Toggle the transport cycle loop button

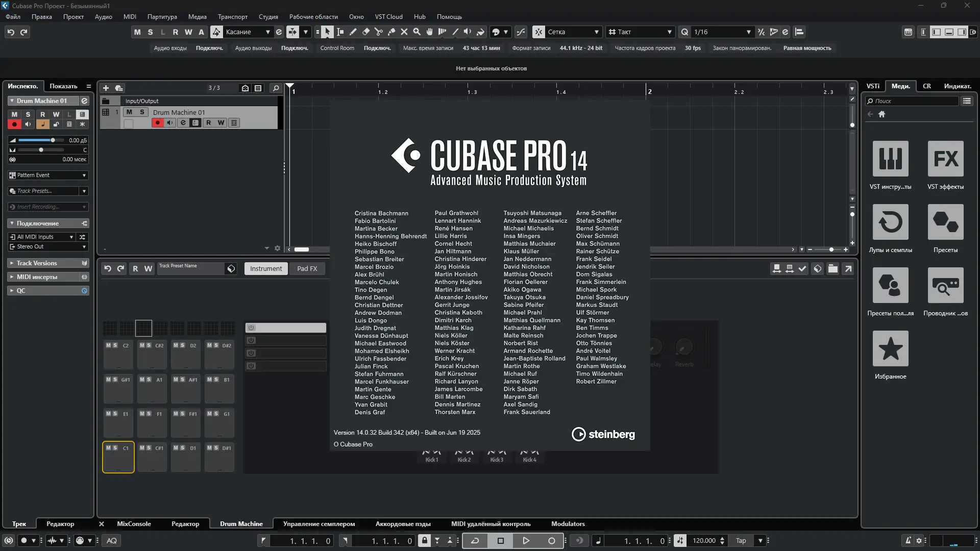pos(475,541)
